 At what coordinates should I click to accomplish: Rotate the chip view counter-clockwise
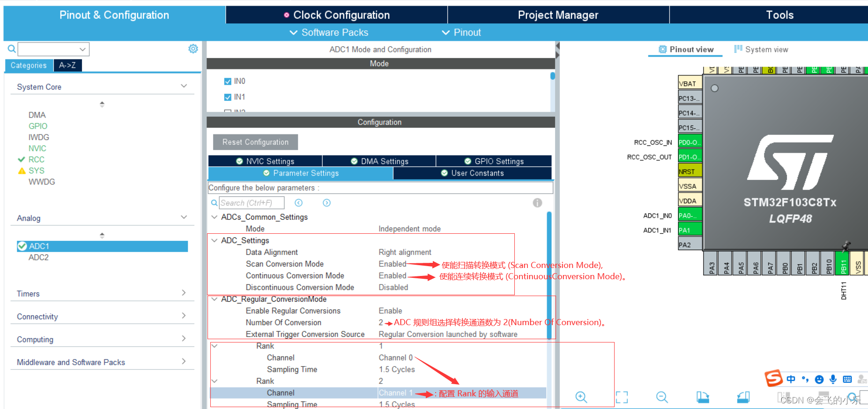tap(743, 397)
